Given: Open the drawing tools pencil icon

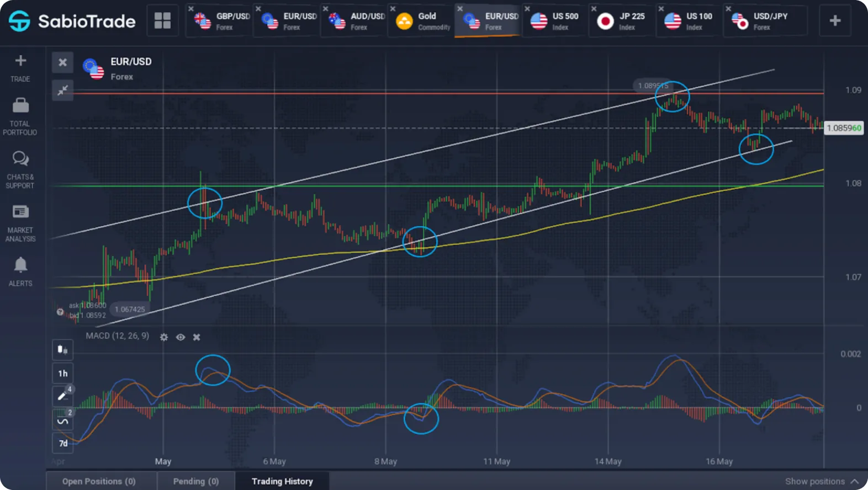Looking at the screenshot, I should click(x=62, y=396).
